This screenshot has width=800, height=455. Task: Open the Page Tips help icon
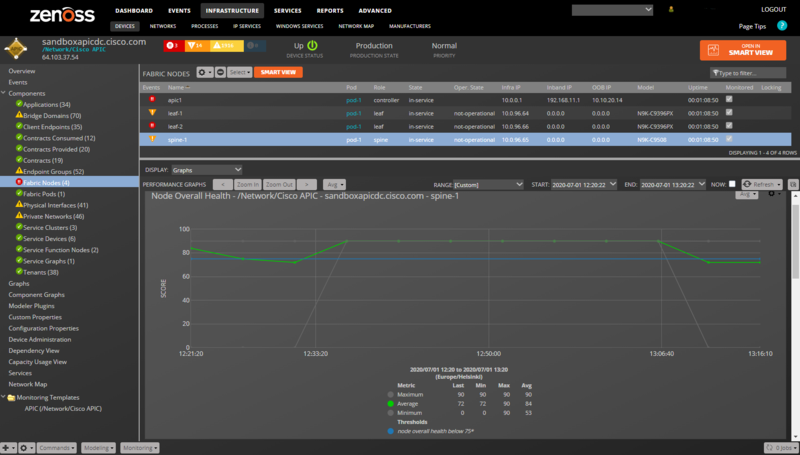[x=782, y=26]
